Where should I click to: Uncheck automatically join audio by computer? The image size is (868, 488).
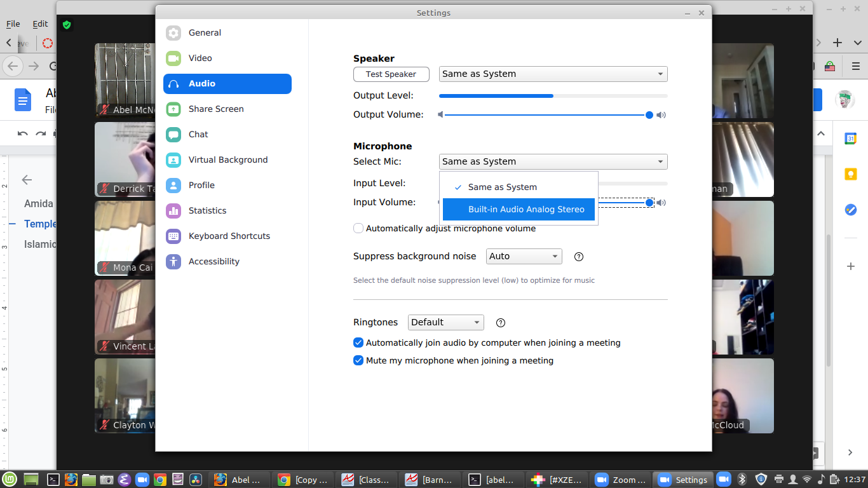coord(358,342)
